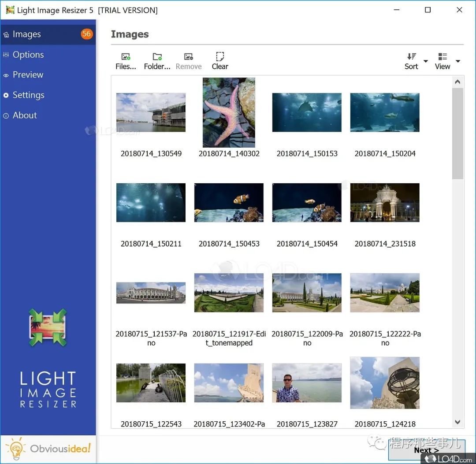
Task: Select the starfish thumbnail 20180714_140302
Action: point(229,112)
